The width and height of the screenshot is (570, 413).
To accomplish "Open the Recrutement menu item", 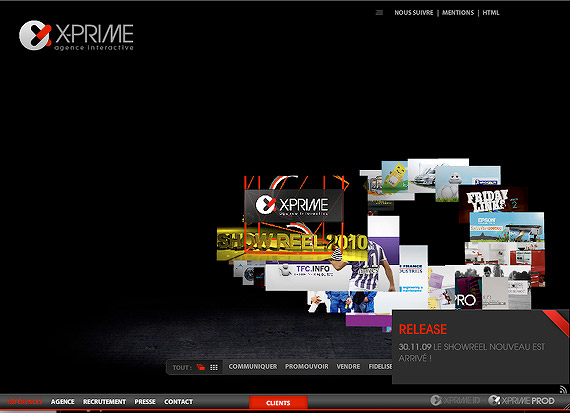I will coord(104,402).
